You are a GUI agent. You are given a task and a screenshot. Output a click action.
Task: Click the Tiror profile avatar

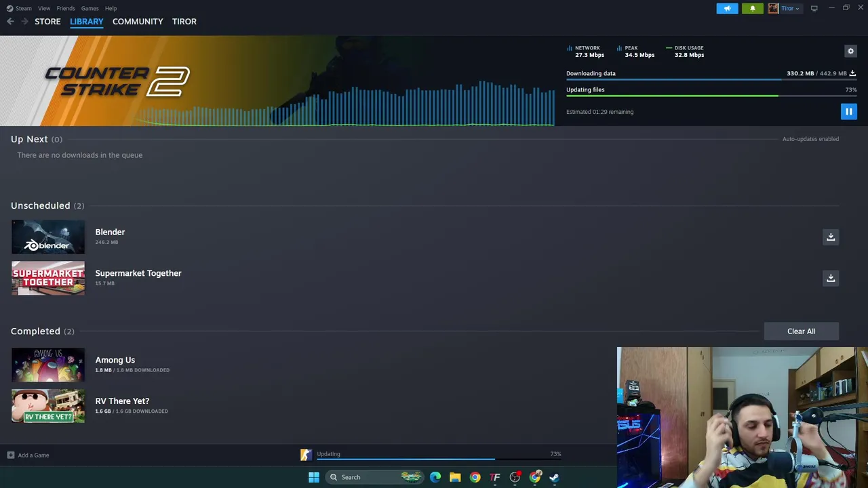click(773, 8)
